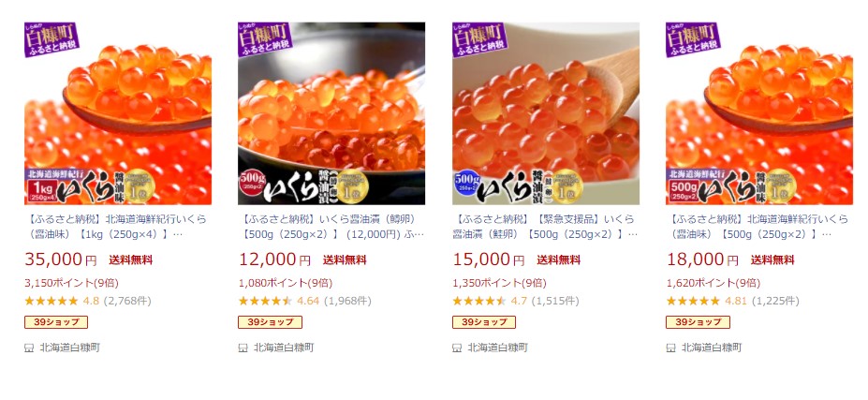The height and width of the screenshot is (400, 868).
Task: View the 2,768件 reviews for first item
Action: point(126,301)
